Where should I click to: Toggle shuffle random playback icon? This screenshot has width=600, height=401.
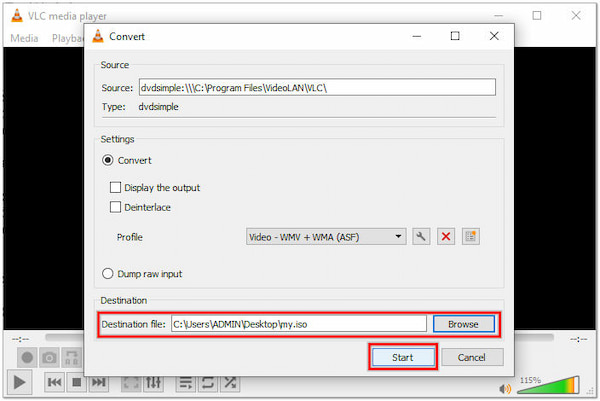[x=231, y=382]
